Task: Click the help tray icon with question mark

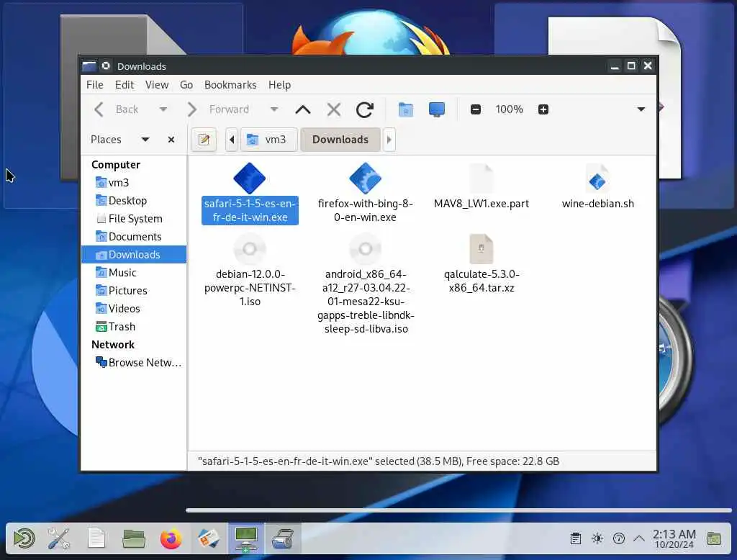Action: click(x=619, y=538)
